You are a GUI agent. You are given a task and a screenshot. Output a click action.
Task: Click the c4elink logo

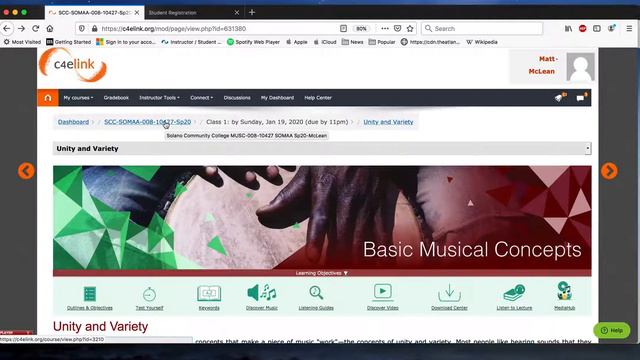pyautogui.click(x=73, y=65)
